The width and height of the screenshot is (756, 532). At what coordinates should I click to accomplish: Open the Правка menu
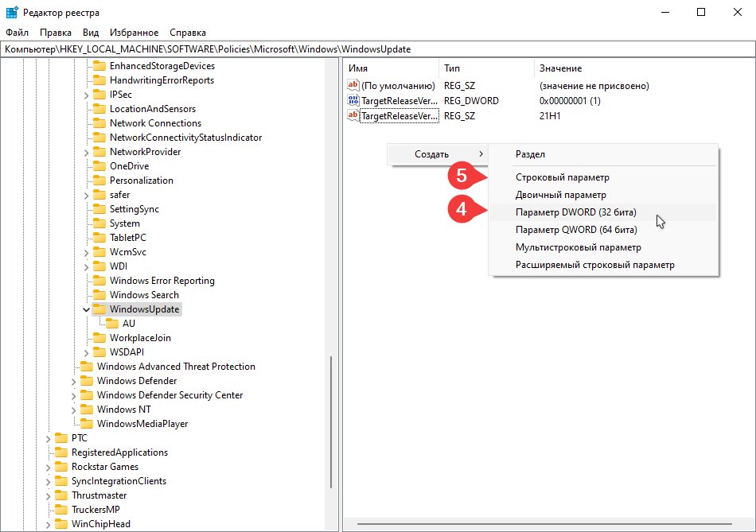coord(56,33)
